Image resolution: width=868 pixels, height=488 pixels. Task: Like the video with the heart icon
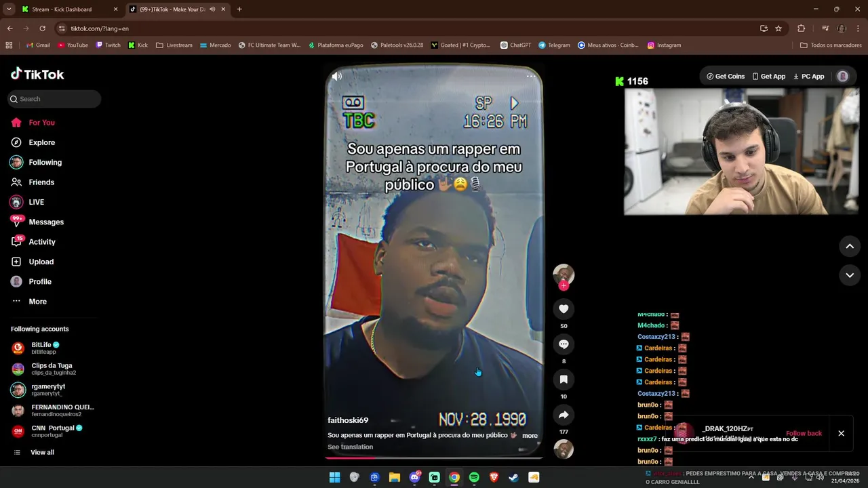click(564, 309)
